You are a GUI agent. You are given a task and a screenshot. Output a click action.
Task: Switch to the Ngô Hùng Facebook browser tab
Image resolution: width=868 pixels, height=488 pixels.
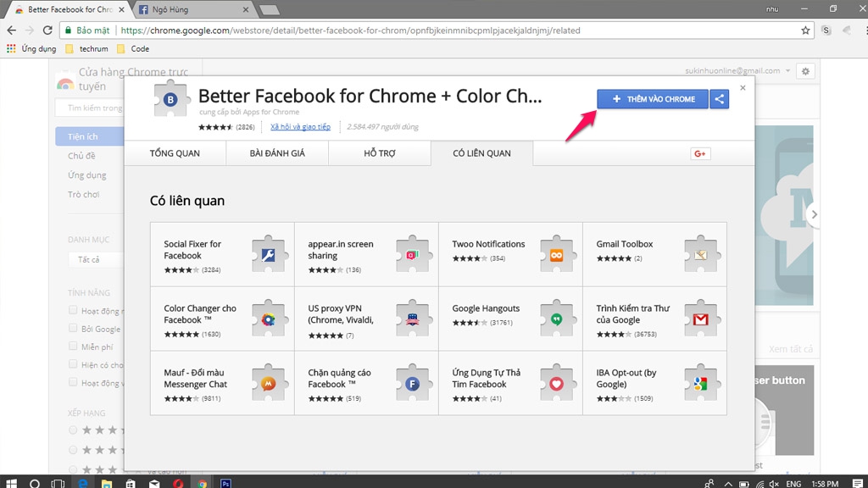[192, 9]
